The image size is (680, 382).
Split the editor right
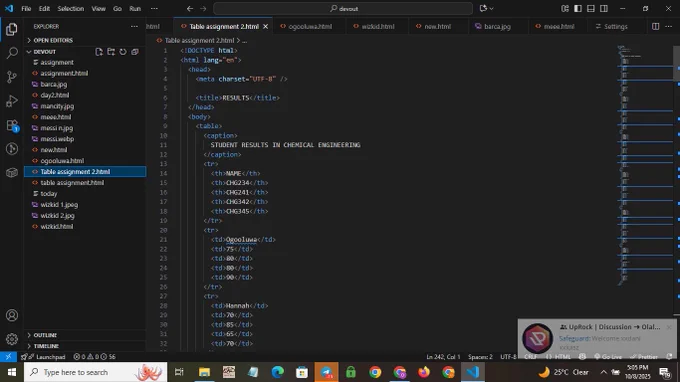pyautogui.click(x=656, y=26)
